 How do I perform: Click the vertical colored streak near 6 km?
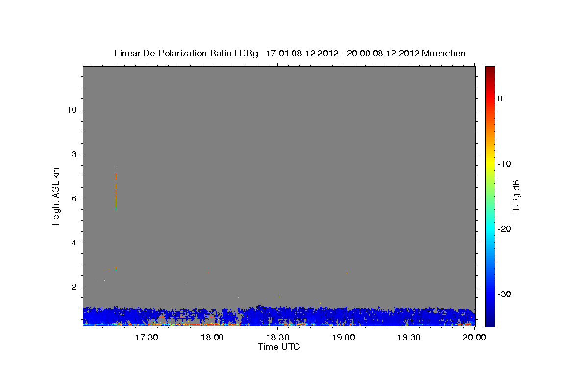[x=116, y=191]
